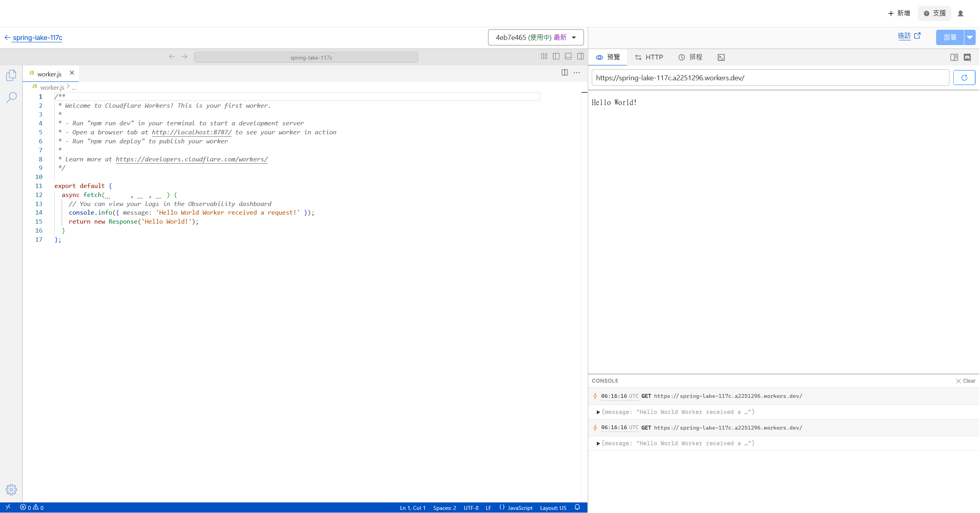Open the 4eb7e465 version dropdown
The height and width of the screenshot is (513, 980).
tap(535, 38)
